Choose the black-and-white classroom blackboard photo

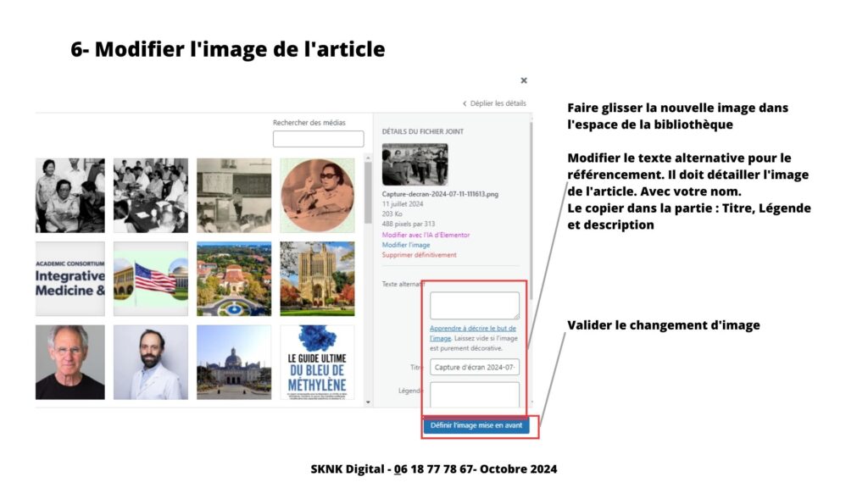pyautogui.click(x=234, y=195)
